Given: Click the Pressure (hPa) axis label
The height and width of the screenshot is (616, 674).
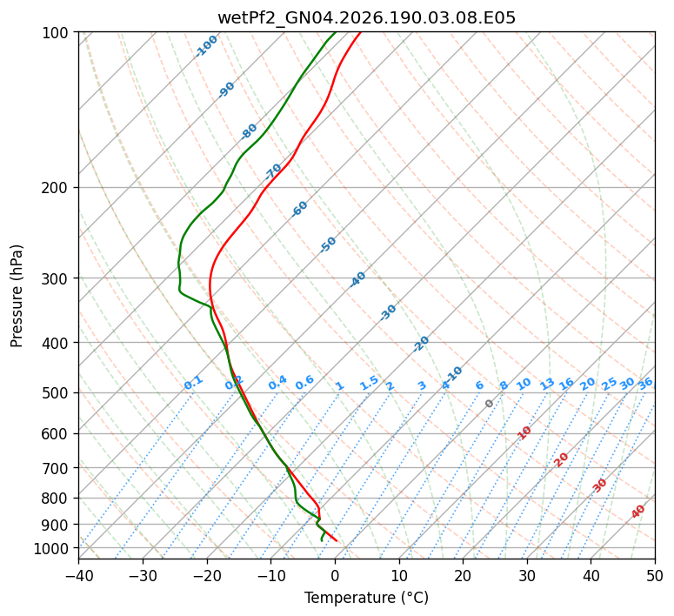Looking at the screenshot, I should pos(17,296).
